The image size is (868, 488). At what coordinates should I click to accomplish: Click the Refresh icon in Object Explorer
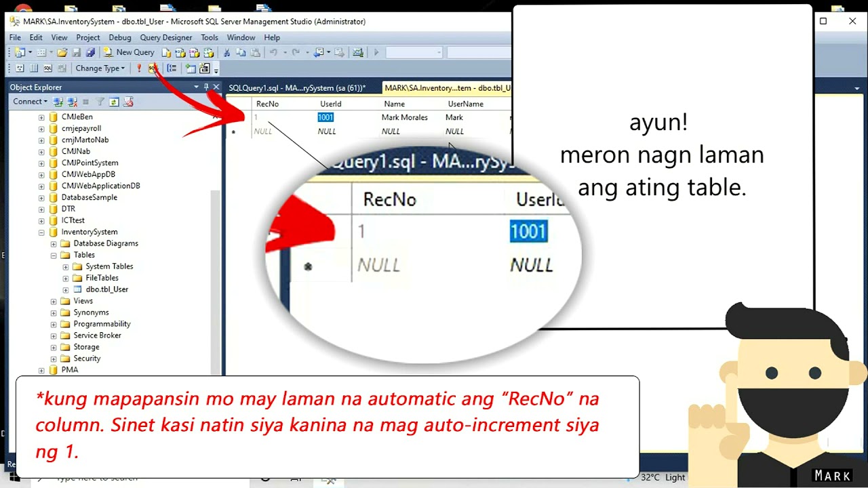(114, 102)
